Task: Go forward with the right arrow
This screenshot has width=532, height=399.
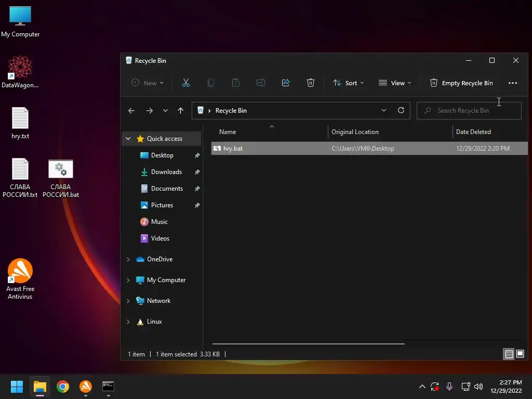Action: 149,111
